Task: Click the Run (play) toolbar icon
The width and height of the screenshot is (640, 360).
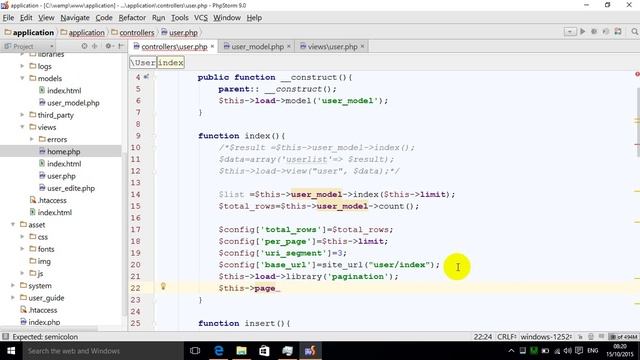Action: tap(582, 31)
